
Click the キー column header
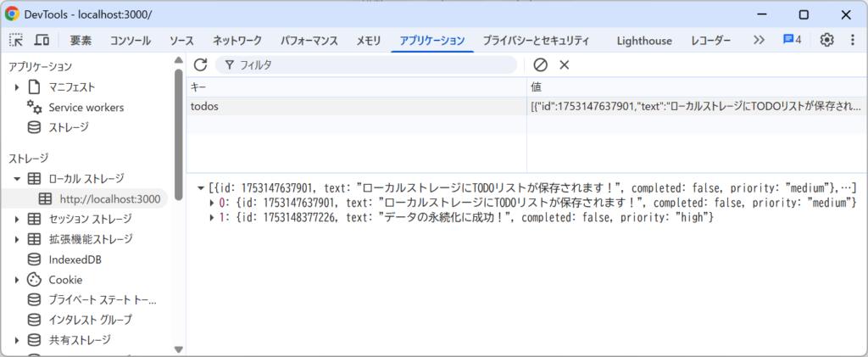click(x=357, y=86)
